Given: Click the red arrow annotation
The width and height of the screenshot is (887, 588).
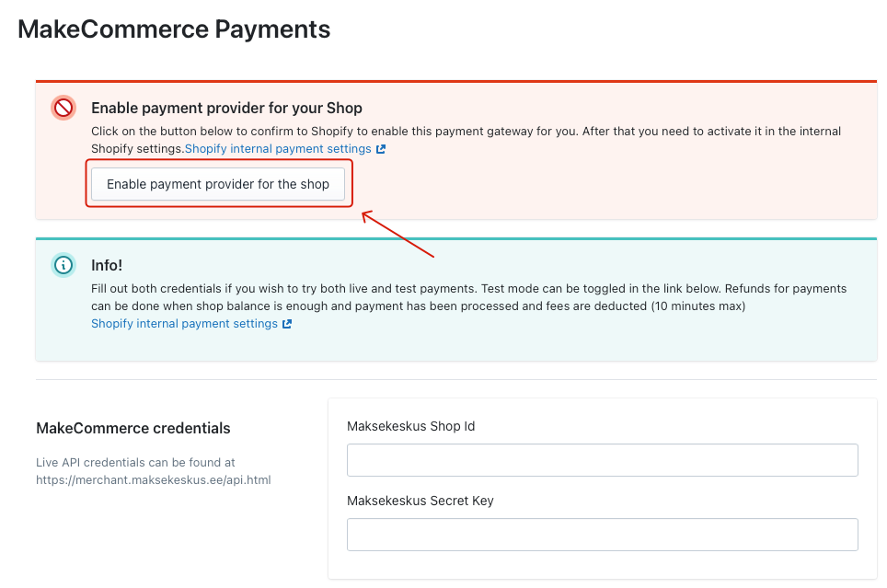Looking at the screenshot, I should point(397,235).
